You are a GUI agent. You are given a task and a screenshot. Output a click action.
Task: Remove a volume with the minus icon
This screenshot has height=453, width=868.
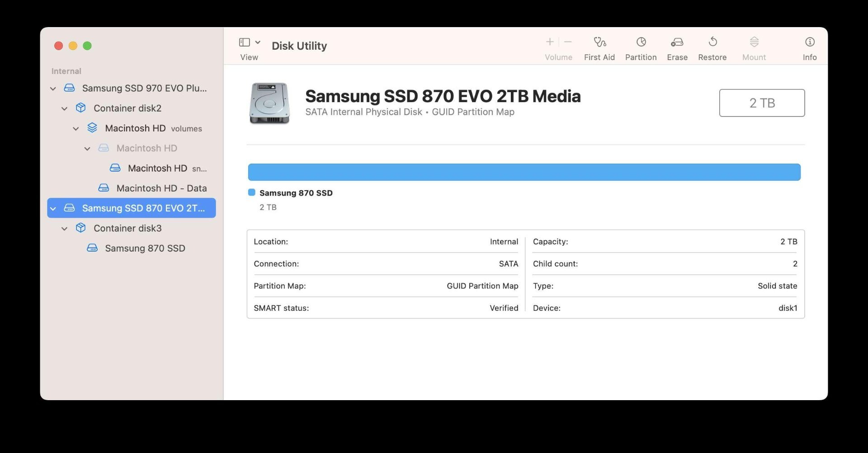568,42
